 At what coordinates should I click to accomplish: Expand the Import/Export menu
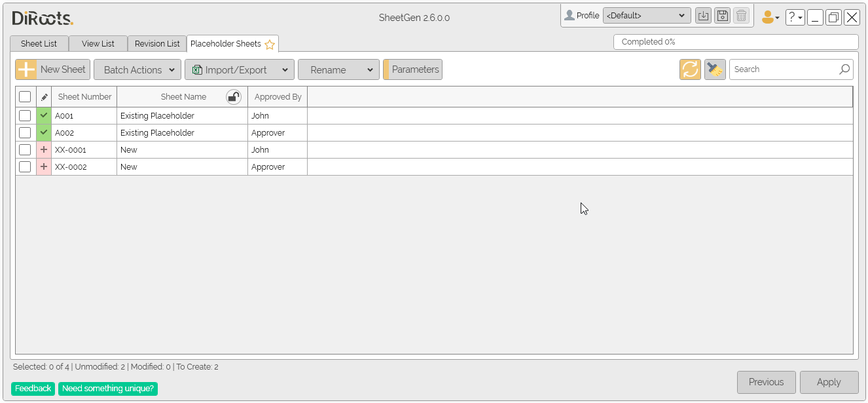239,69
